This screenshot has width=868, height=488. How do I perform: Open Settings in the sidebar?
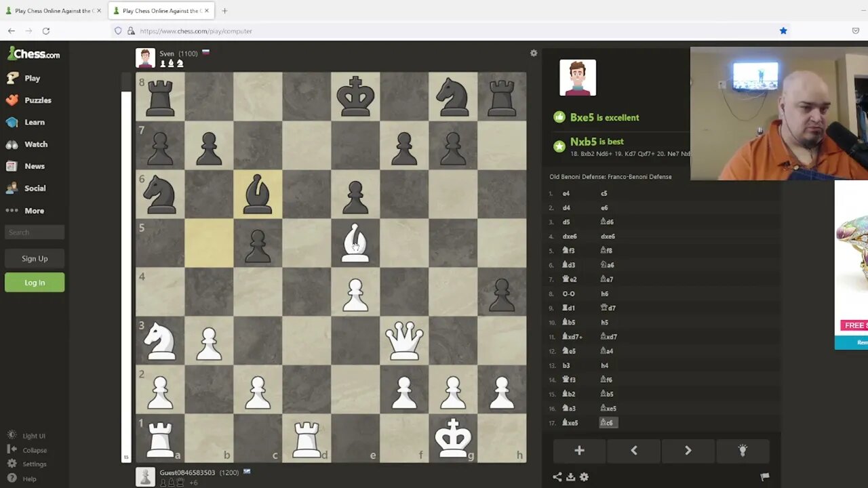click(27, 464)
